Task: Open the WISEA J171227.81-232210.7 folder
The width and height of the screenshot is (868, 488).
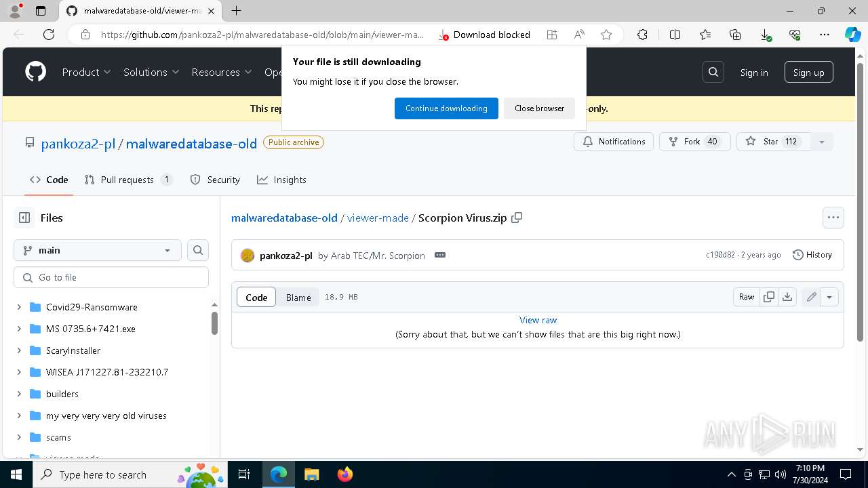Action: [107, 372]
